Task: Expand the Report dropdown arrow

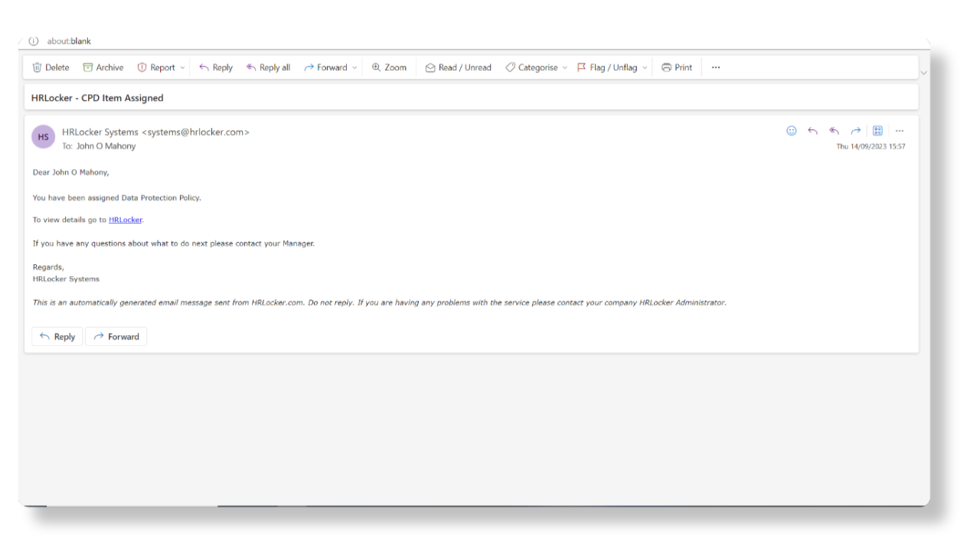Action: pos(182,67)
